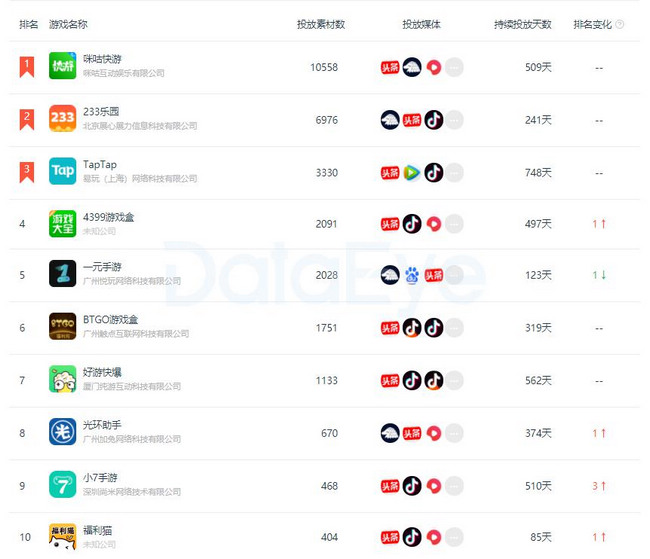Click the 4399游戏盒 green app icon
The width and height of the screenshot is (650, 559).
[x=63, y=224]
